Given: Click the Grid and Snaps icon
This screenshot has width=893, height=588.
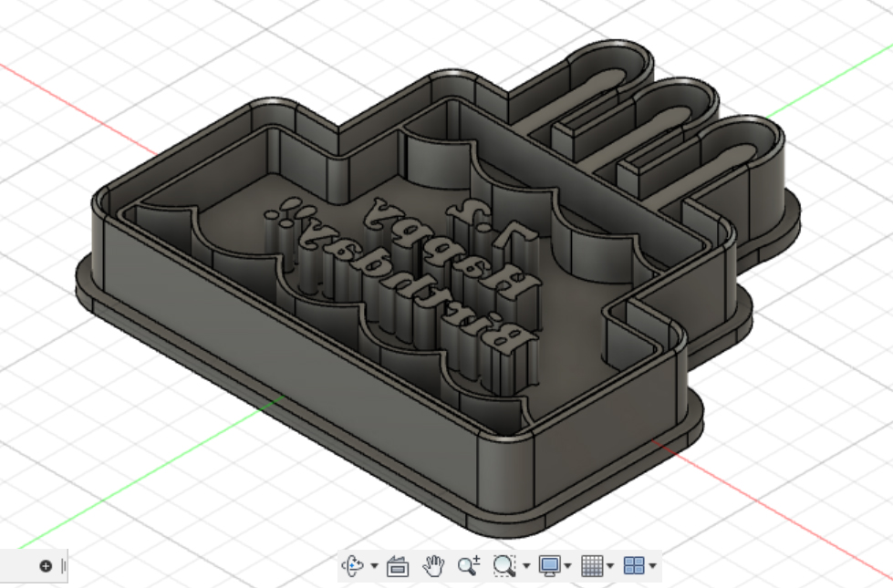Looking at the screenshot, I should [592, 566].
